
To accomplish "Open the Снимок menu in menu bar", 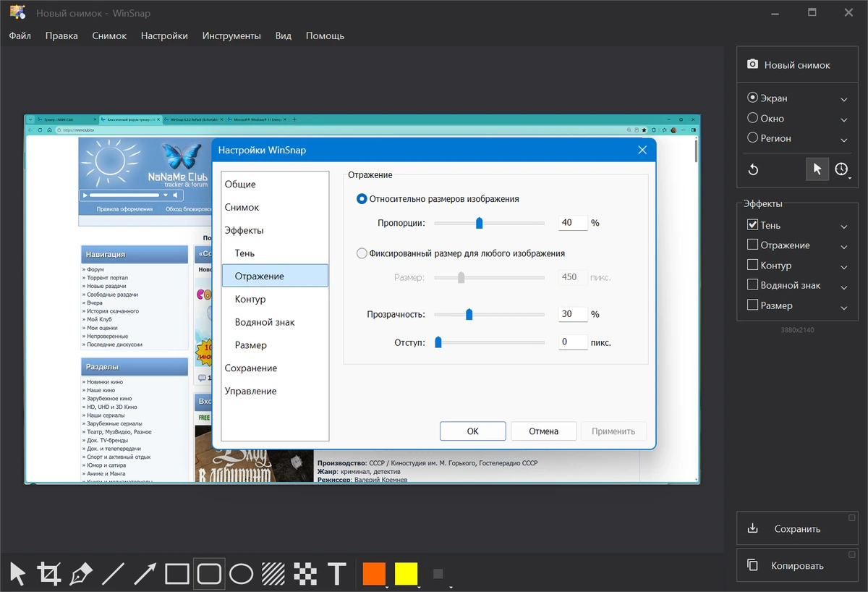I will coord(109,35).
